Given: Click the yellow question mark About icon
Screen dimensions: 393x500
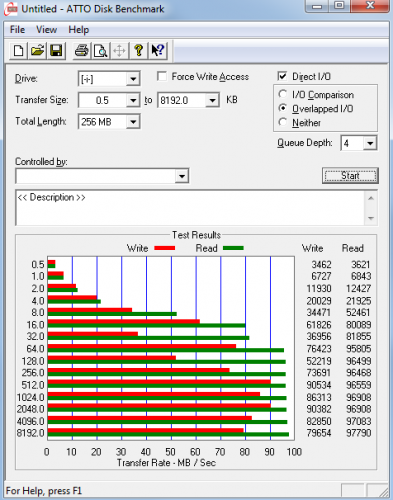Looking at the screenshot, I should tap(138, 51).
